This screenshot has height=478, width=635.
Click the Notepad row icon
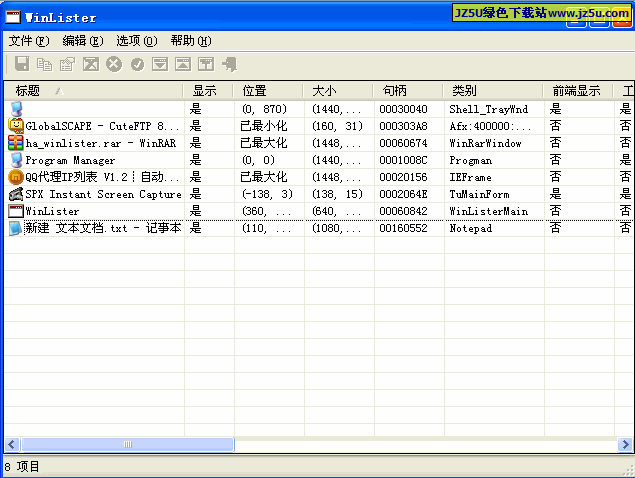pos(16,228)
